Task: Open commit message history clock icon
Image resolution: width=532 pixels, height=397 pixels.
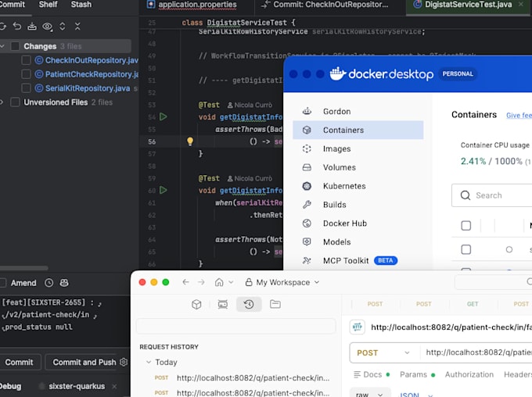Action: (49, 283)
